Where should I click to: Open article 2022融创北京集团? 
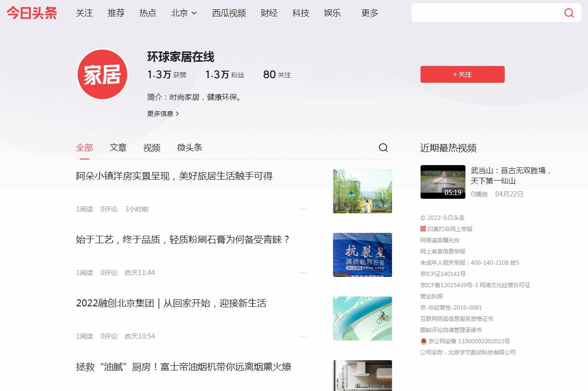[x=171, y=304]
